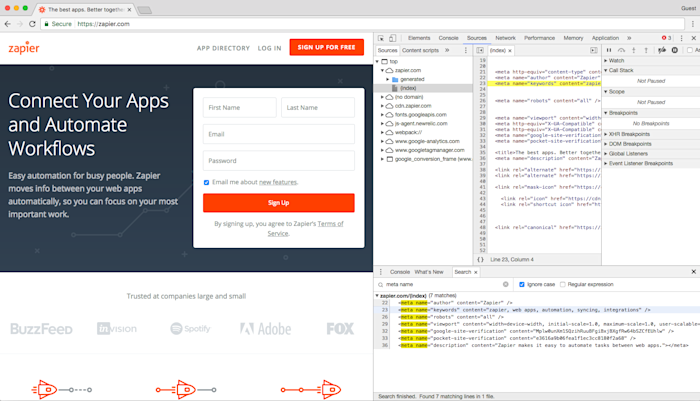Viewport: 700px width, 401px height.
Task: Select search result line 36 description
Action: pos(537,346)
